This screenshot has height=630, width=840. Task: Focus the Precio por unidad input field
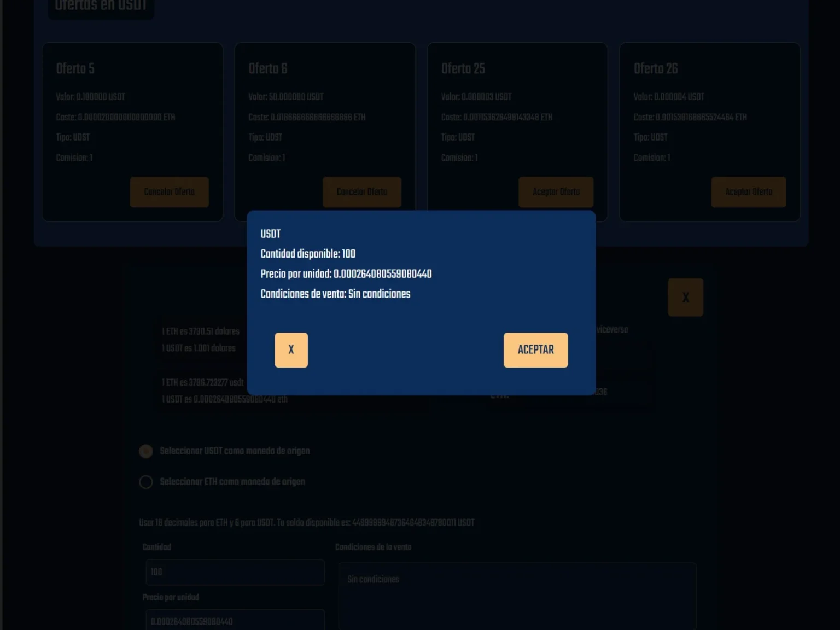[234, 621]
